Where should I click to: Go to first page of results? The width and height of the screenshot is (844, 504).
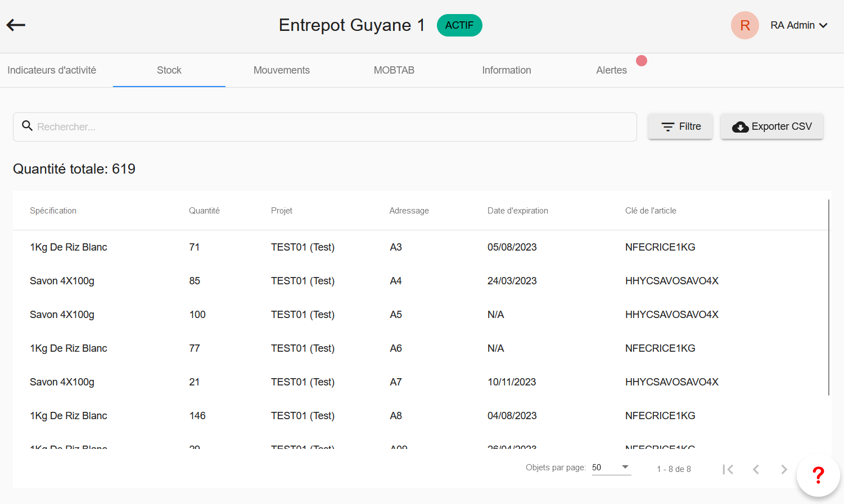coord(728,469)
